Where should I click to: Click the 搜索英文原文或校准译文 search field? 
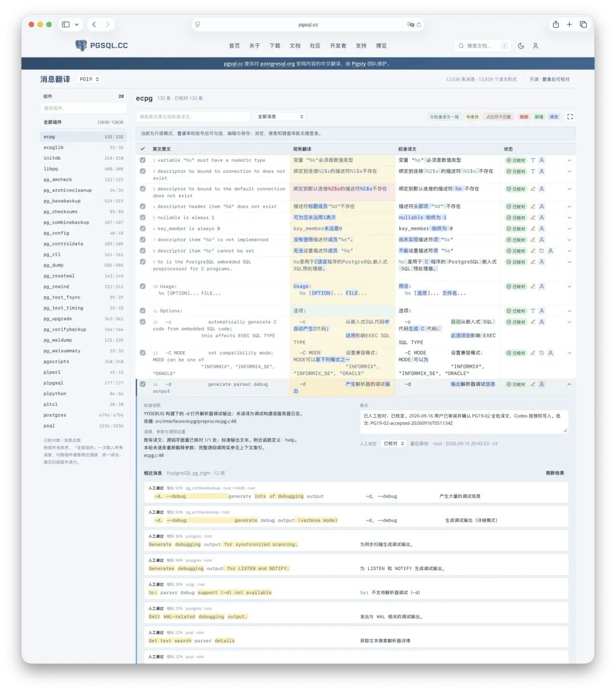pyautogui.click(x=194, y=116)
